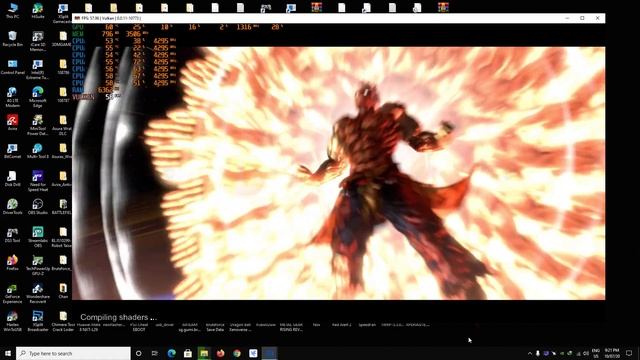Launch Streamlabs OBS desktop shortcut
Image resolution: width=640 pixels, height=360 pixels.
(38, 237)
